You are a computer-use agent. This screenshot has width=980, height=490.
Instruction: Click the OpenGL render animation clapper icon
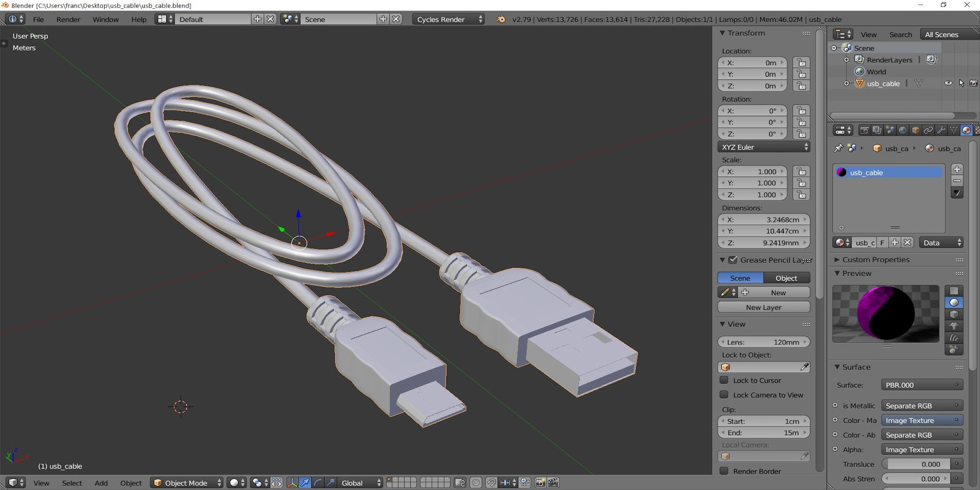pyautogui.click(x=553, y=482)
